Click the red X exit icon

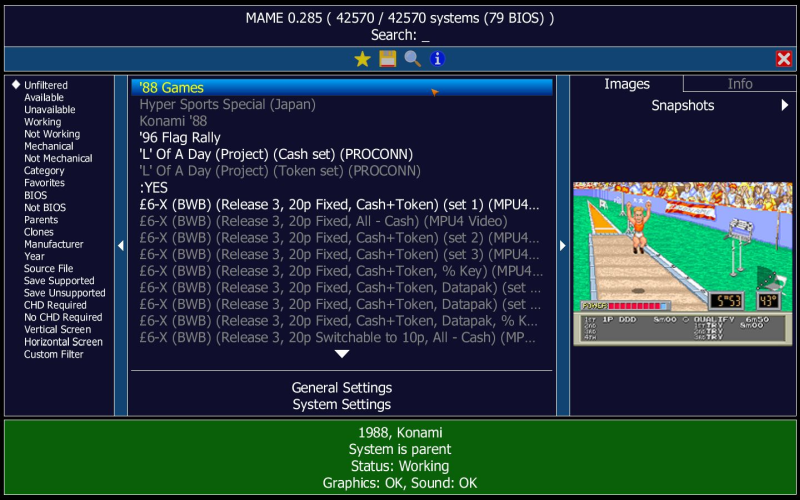(784, 59)
